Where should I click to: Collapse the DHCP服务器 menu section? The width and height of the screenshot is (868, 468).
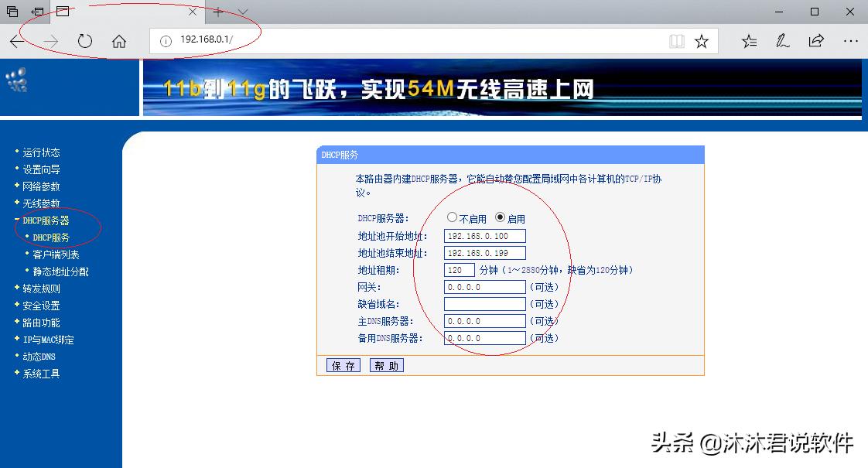[x=45, y=220]
